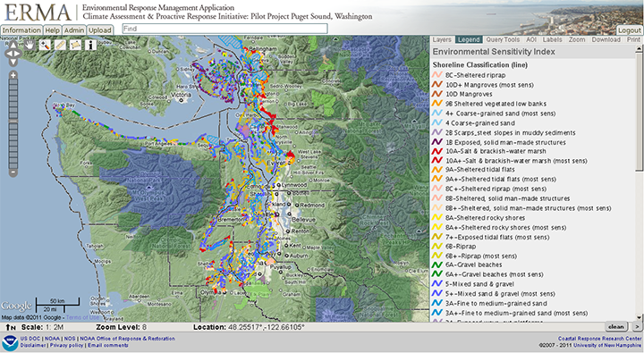Image resolution: width=644 pixels, height=353 pixels.
Task: Open the Download tab
Action: (x=606, y=40)
